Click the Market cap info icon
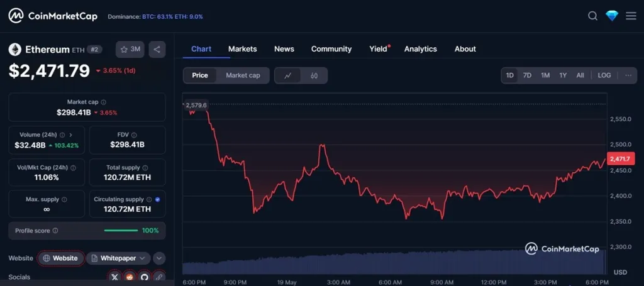644x286 pixels. [104, 102]
